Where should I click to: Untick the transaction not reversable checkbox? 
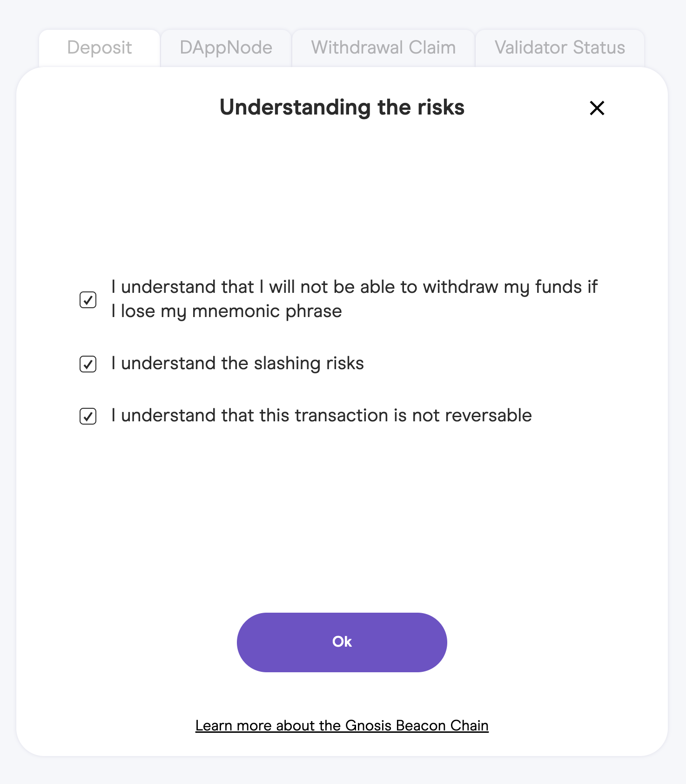(x=88, y=416)
